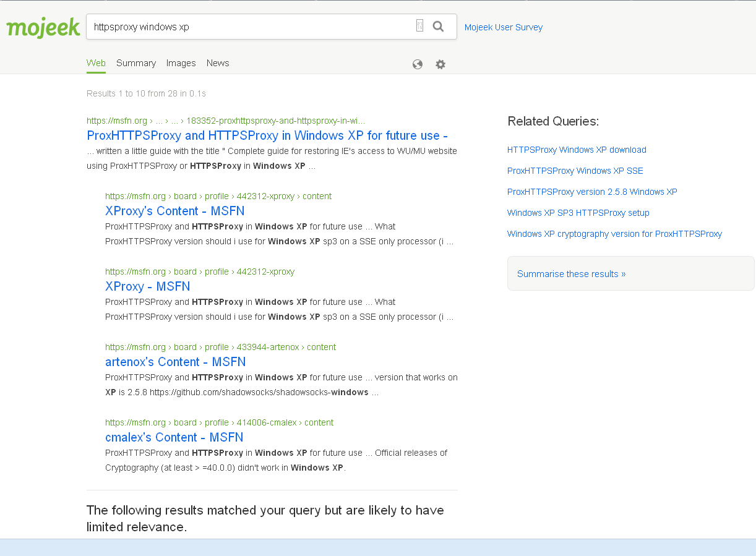Click the Related Queries heading
Image resolution: width=756 pixels, height=556 pixels.
(553, 121)
